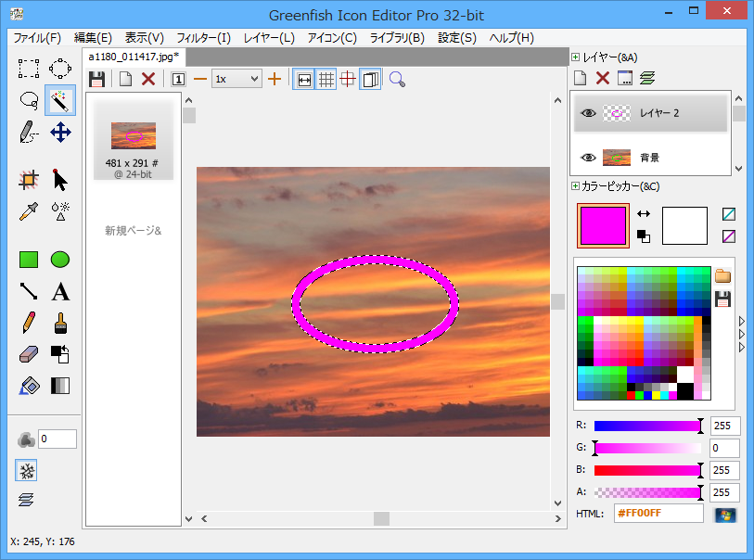
Task: Hide Layer 2 using eye icon
Action: pyautogui.click(x=588, y=112)
